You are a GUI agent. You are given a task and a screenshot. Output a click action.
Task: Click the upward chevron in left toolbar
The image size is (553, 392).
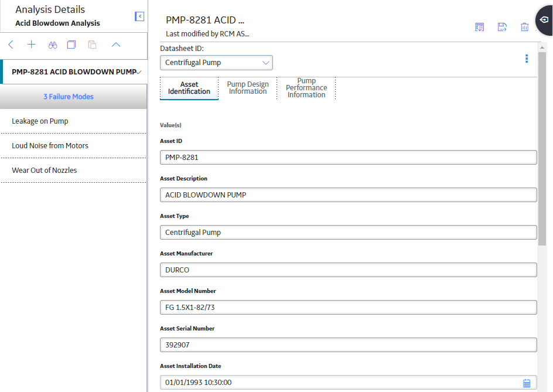tap(116, 45)
